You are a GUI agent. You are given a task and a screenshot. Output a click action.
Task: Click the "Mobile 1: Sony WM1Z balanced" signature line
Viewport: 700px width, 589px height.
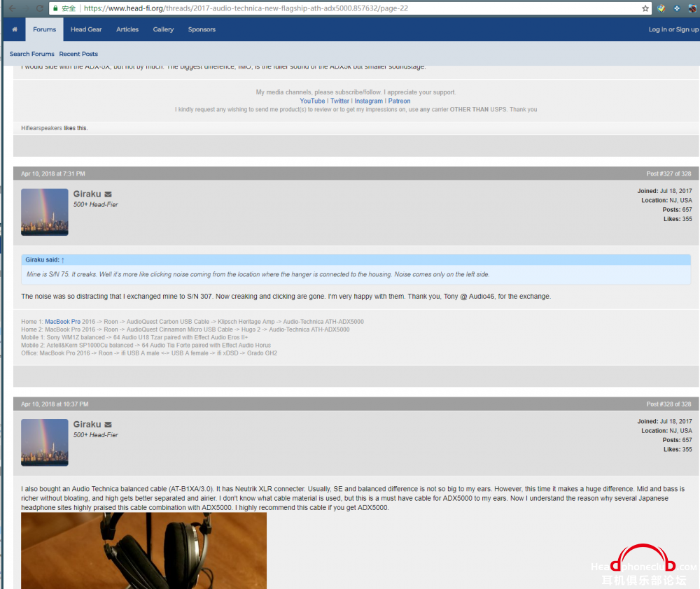tap(134, 337)
